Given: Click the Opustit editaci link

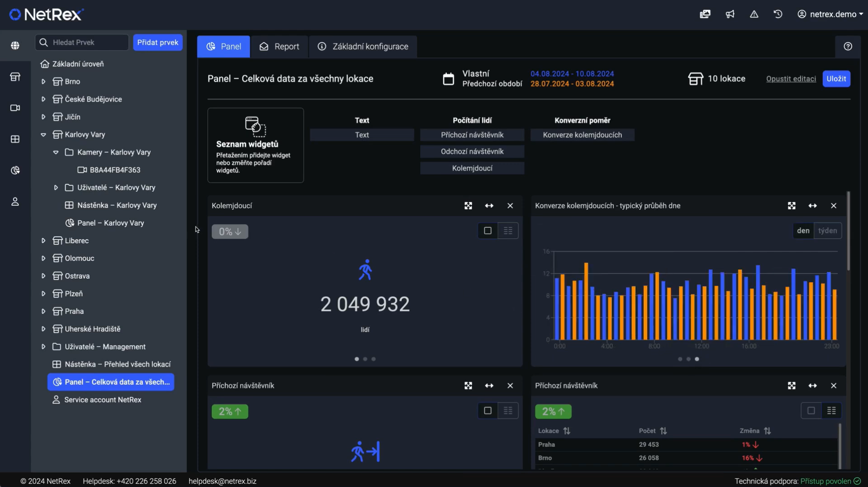Looking at the screenshot, I should pyautogui.click(x=791, y=79).
